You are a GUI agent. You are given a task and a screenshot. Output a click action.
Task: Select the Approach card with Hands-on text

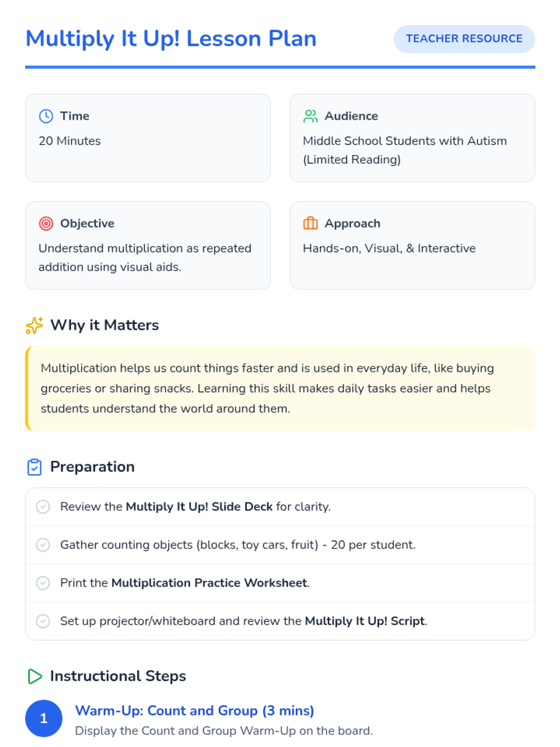point(412,245)
